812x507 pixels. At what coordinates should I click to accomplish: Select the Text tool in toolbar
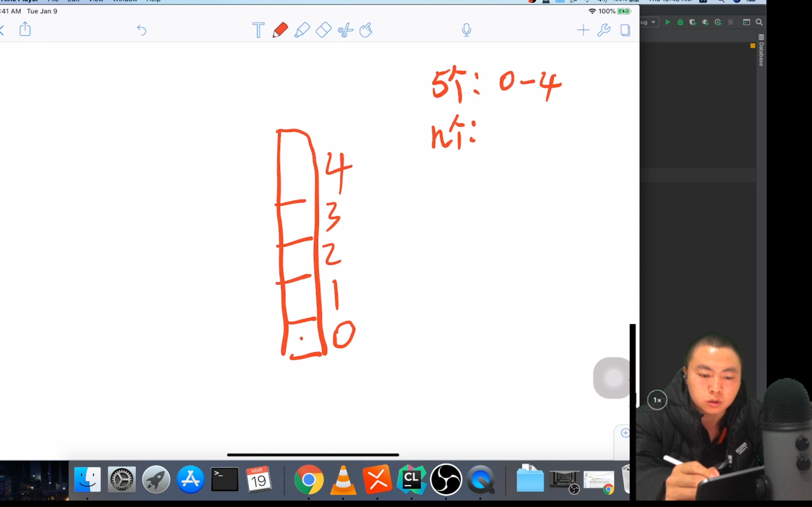coord(258,30)
